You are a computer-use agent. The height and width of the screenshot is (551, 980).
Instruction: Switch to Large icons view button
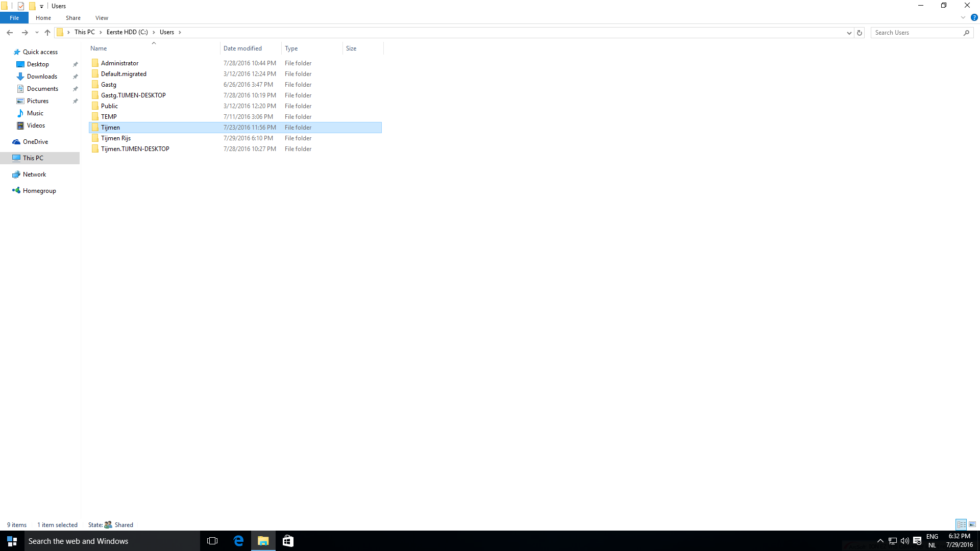pyautogui.click(x=972, y=524)
